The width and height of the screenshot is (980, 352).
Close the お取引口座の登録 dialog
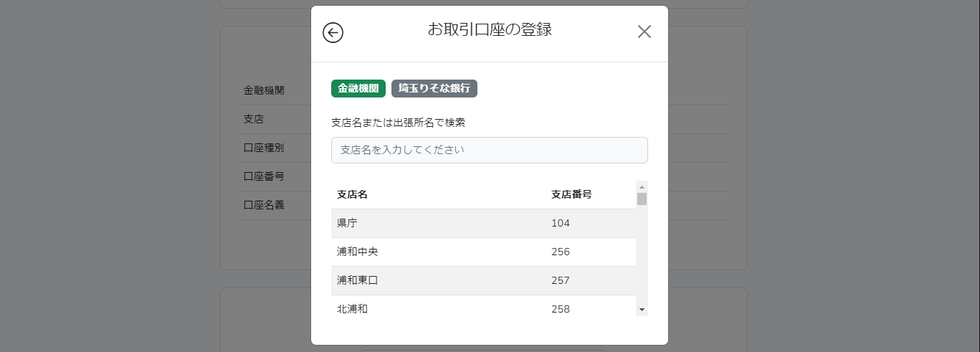(x=644, y=32)
